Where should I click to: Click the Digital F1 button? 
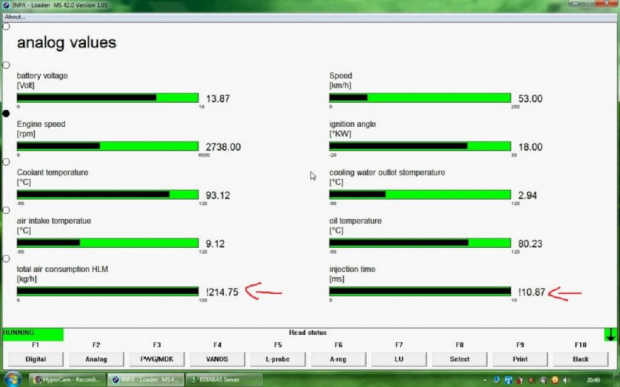[36, 359]
